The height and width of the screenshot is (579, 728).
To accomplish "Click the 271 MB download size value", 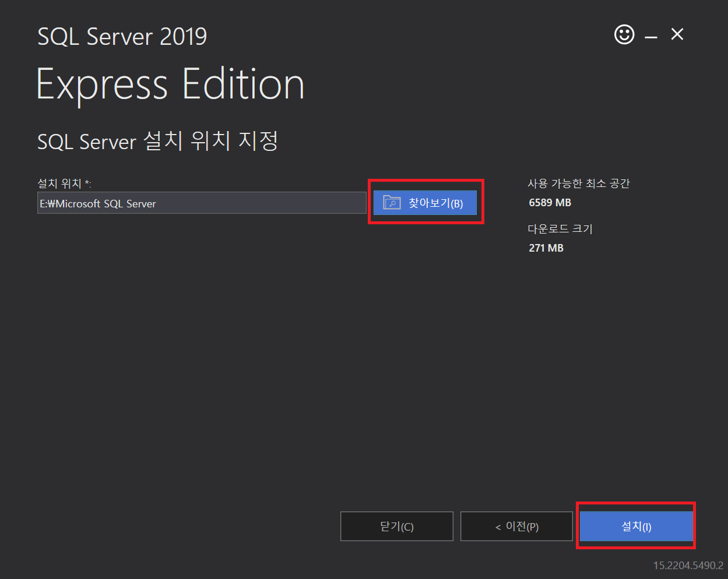I will click(x=546, y=248).
